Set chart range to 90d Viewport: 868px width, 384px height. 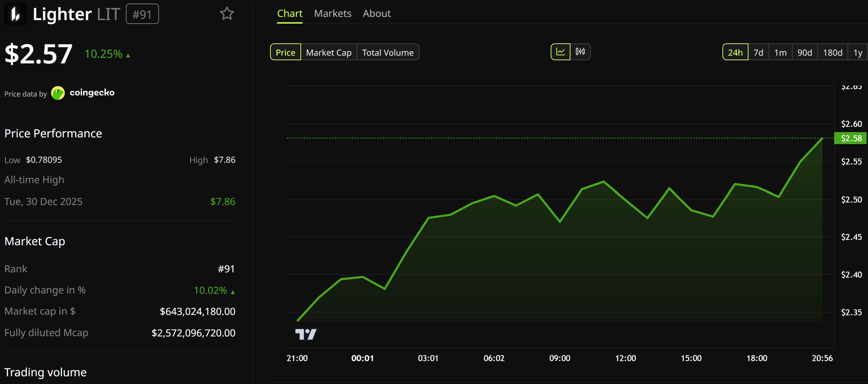[805, 52]
